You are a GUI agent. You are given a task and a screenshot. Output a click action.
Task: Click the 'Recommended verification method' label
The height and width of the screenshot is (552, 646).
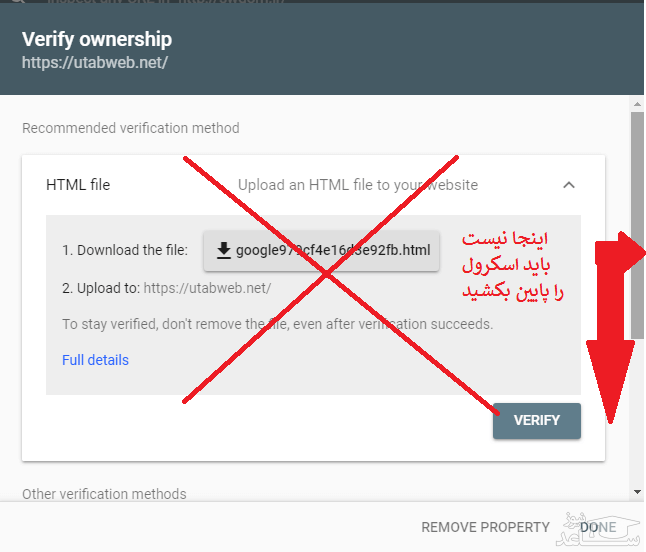[x=131, y=128]
